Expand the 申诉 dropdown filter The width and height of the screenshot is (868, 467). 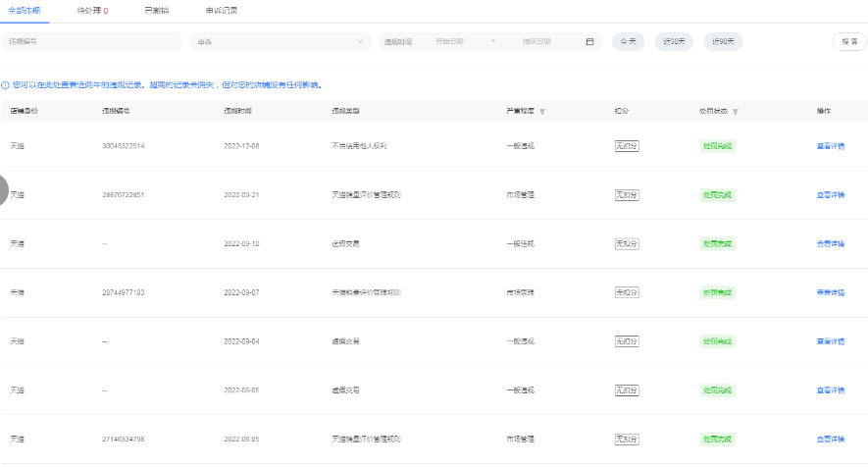click(x=281, y=41)
